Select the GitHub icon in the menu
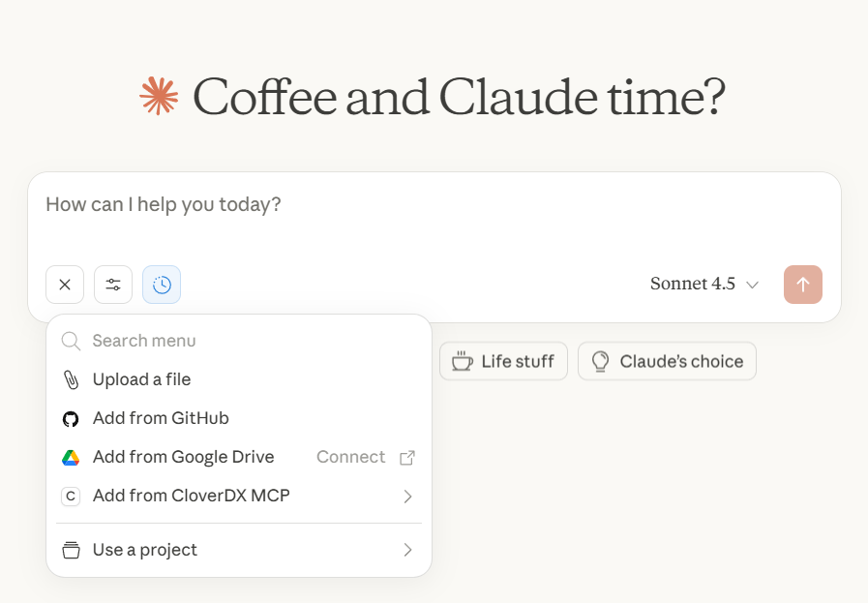 (70, 418)
